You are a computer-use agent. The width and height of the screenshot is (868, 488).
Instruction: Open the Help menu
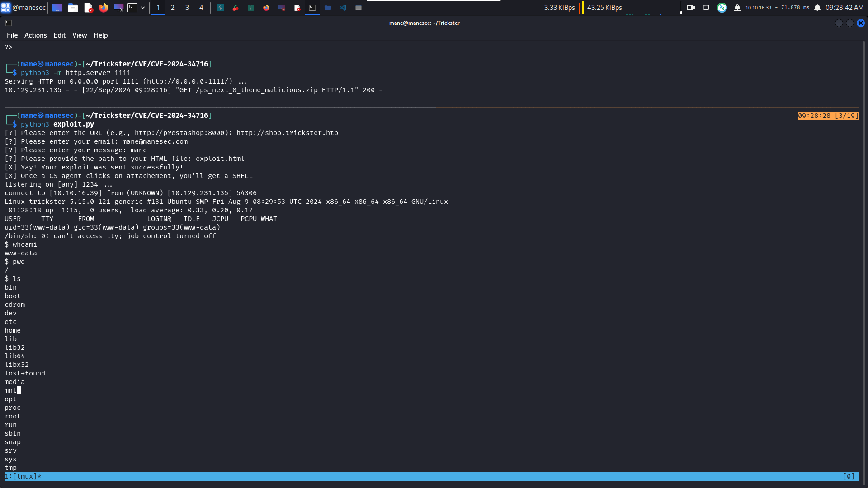100,35
